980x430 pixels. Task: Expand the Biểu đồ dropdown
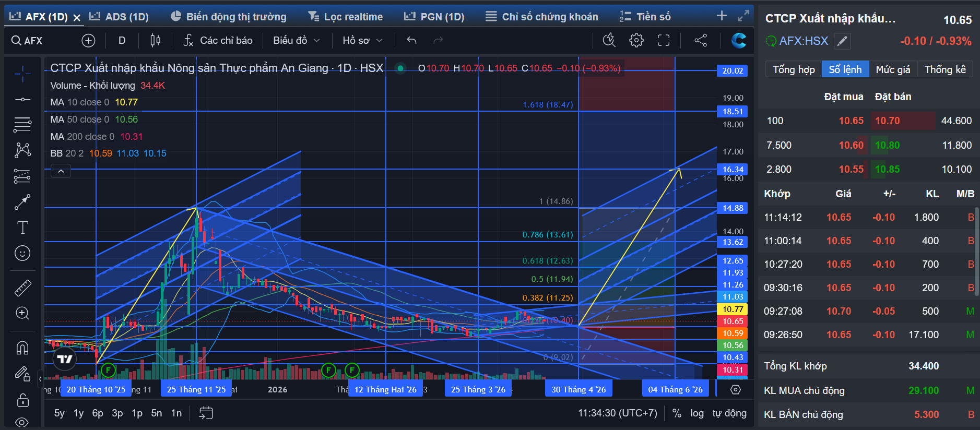296,40
